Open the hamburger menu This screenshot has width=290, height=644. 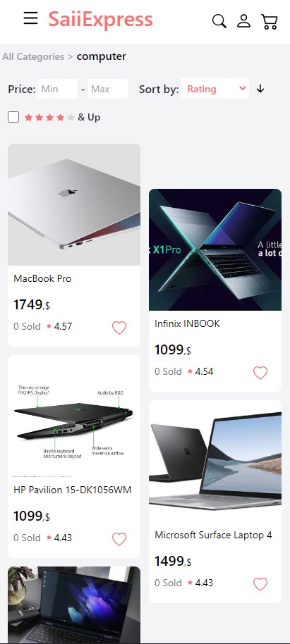30,18
